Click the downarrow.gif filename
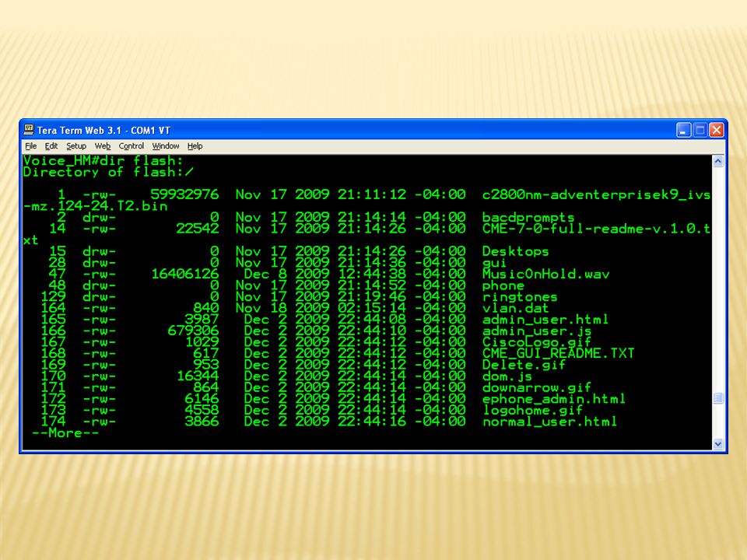 537,387
